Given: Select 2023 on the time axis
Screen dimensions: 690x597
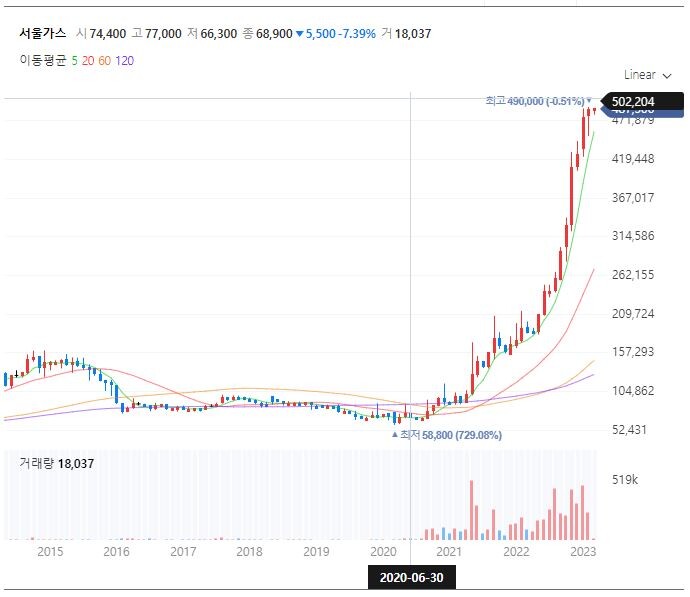Looking at the screenshot, I should click(582, 551).
